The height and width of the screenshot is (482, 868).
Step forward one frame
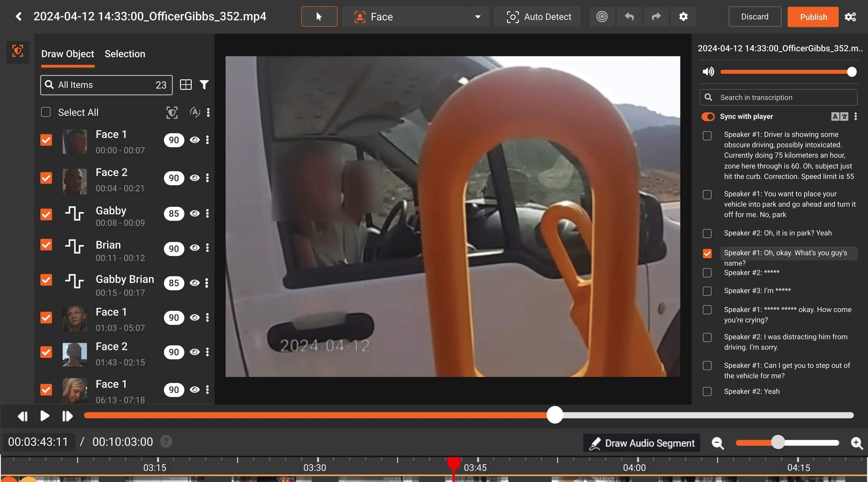(x=67, y=416)
